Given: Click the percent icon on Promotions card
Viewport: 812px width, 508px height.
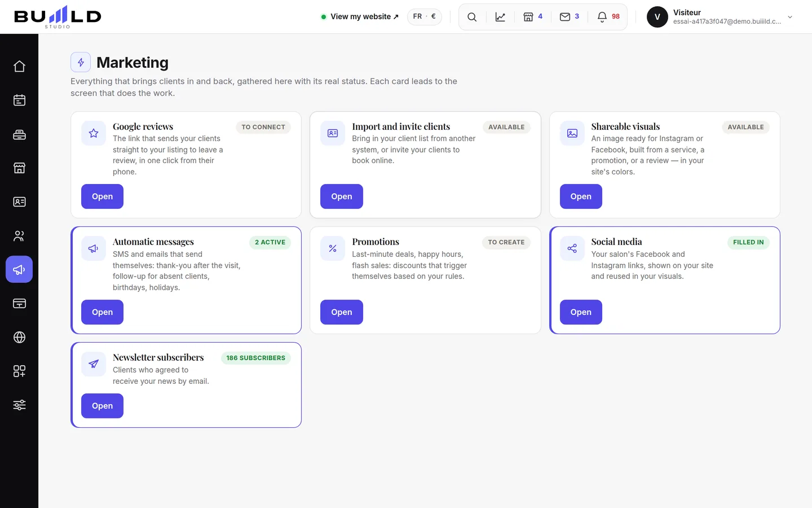Looking at the screenshot, I should (x=333, y=248).
